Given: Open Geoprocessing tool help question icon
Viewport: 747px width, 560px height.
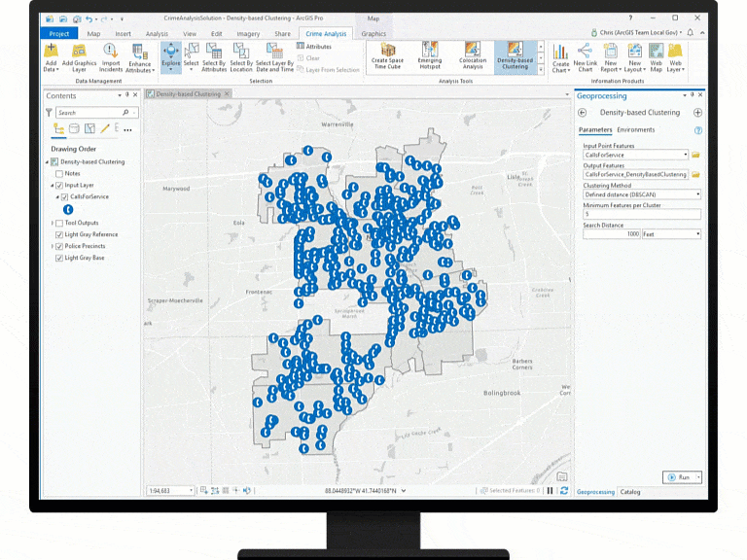Looking at the screenshot, I should [x=698, y=130].
